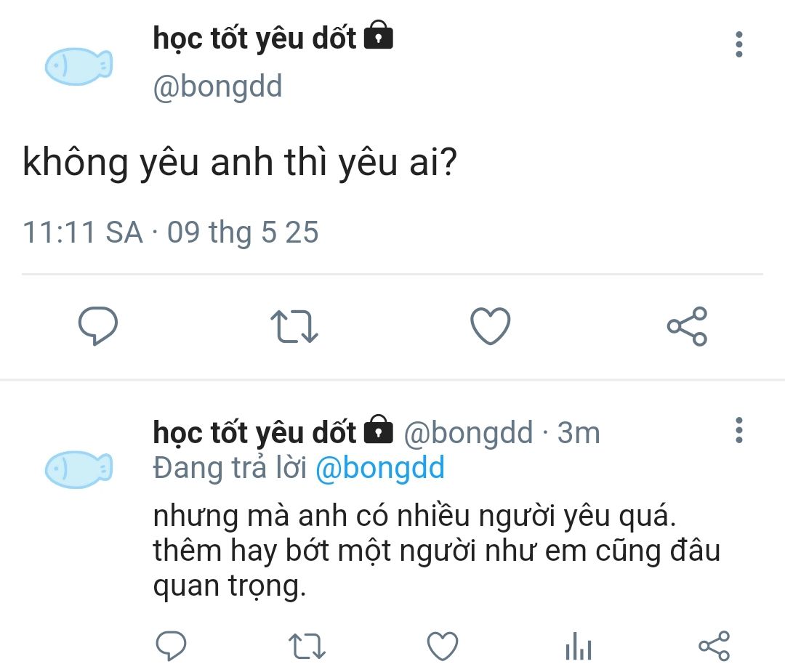
Task: Tap the share icon on the reply tweet
Action: coord(714,646)
